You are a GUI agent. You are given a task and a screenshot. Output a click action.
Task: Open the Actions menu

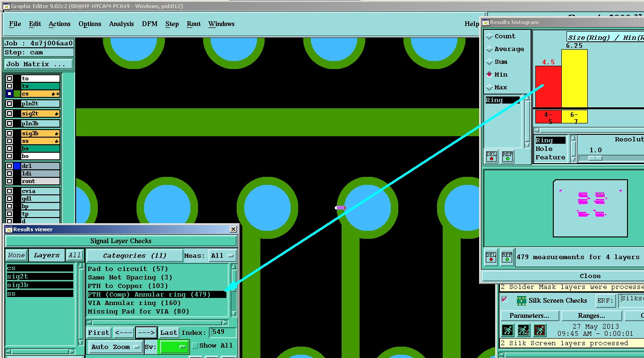click(x=60, y=24)
